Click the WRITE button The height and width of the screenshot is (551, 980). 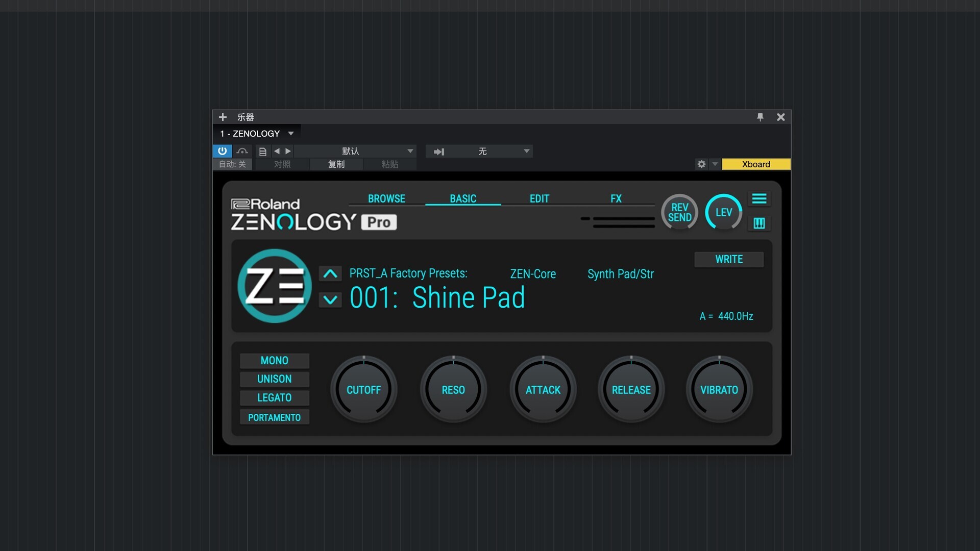pyautogui.click(x=729, y=259)
